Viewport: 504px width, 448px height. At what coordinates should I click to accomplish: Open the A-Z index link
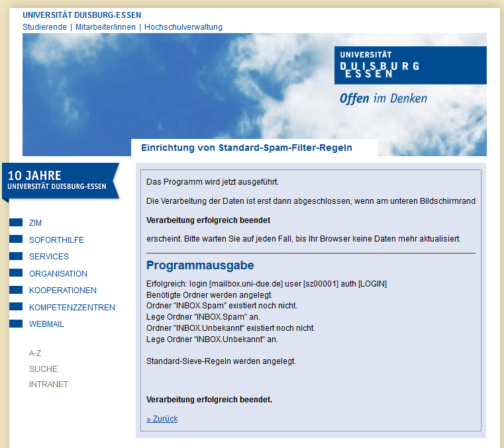pos(35,353)
